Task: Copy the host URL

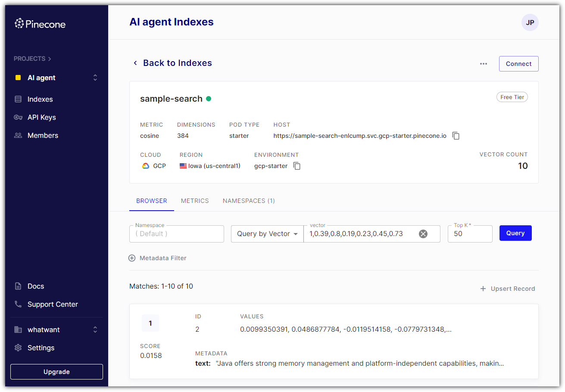Action: (456, 136)
